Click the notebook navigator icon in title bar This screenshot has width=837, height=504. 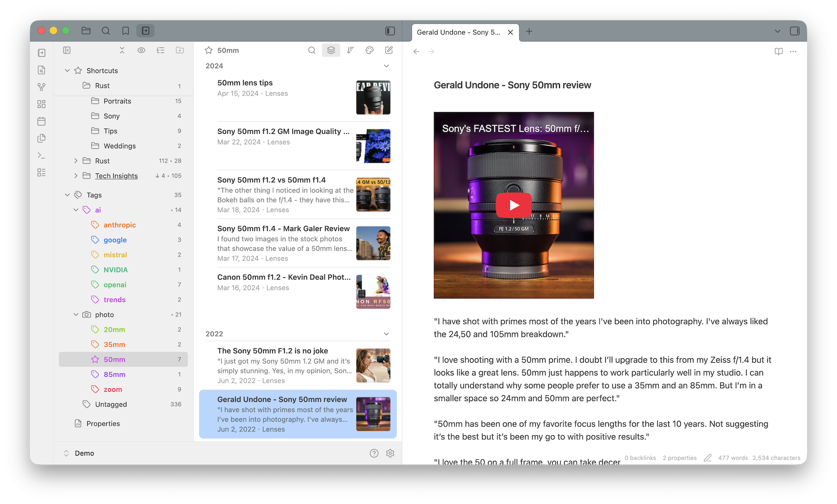tap(145, 31)
